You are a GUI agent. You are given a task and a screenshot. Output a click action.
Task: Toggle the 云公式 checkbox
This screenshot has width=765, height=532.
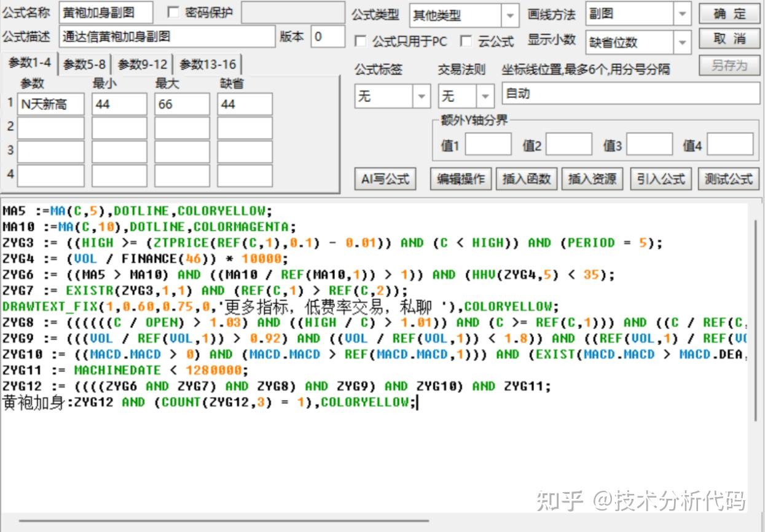[466, 41]
